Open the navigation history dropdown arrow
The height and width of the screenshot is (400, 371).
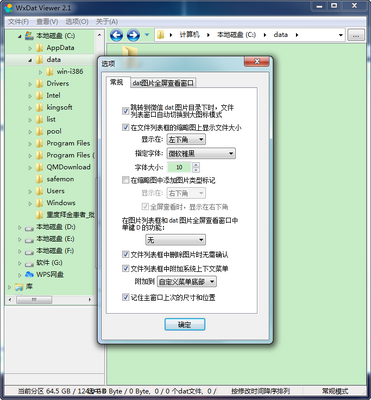(x=147, y=35)
